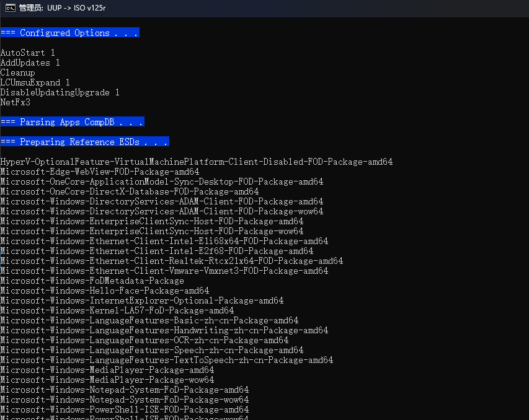
Task: Click the AddUpdates 1 option line
Action: pyautogui.click(x=30, y=63)
